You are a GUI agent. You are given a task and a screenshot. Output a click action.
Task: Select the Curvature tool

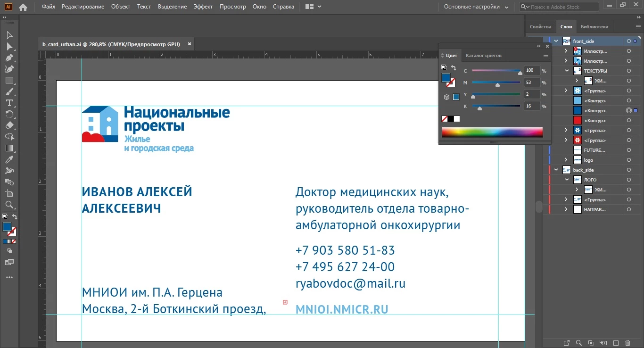click(9, 69)
